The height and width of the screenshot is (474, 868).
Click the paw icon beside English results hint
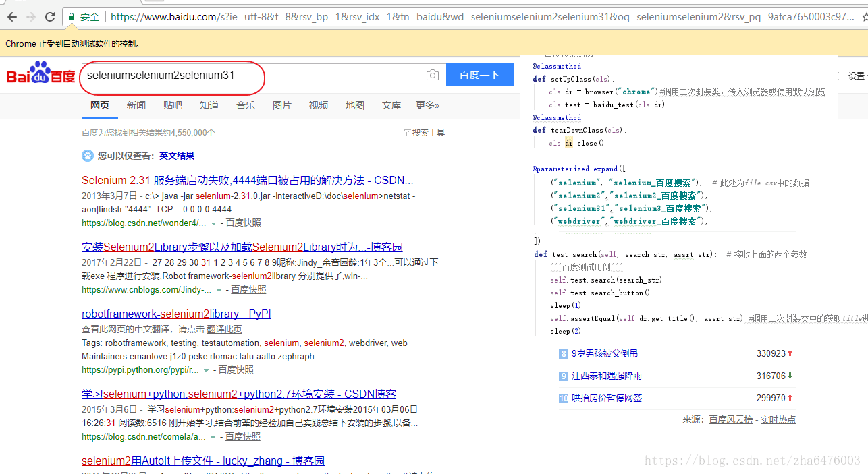point(88,156)
